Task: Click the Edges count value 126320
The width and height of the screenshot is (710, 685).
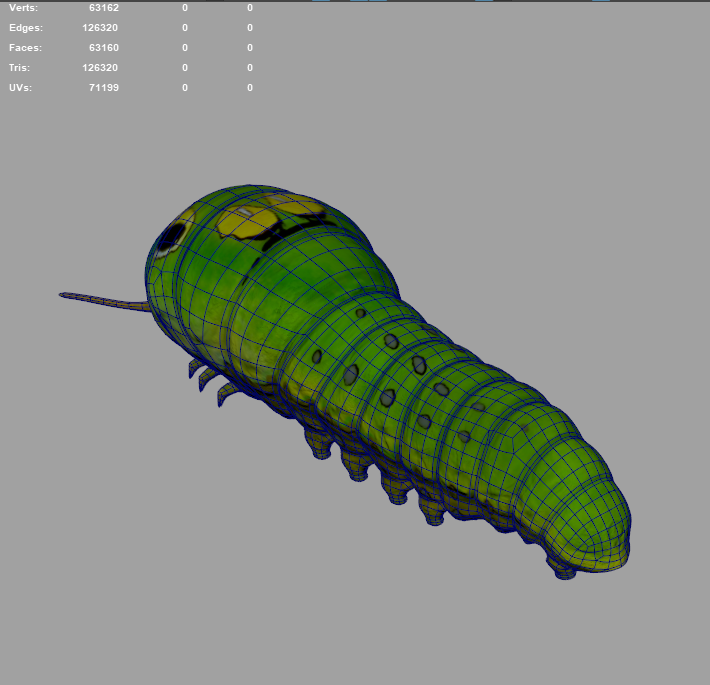Action: pyautogui.click(x=100, y=28)
